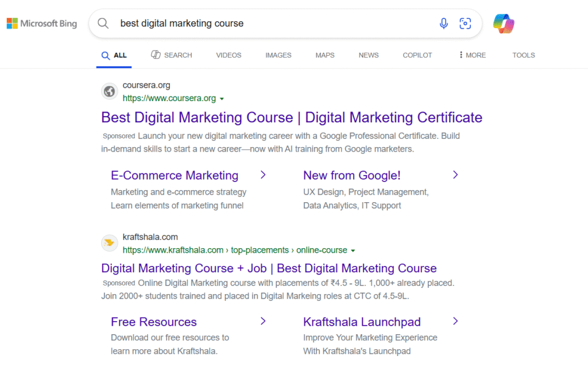This screenshot has width=588, height=371.
Task: Open Best Digital Marketing Course Coursera headline
Action: tap(292, 117)
